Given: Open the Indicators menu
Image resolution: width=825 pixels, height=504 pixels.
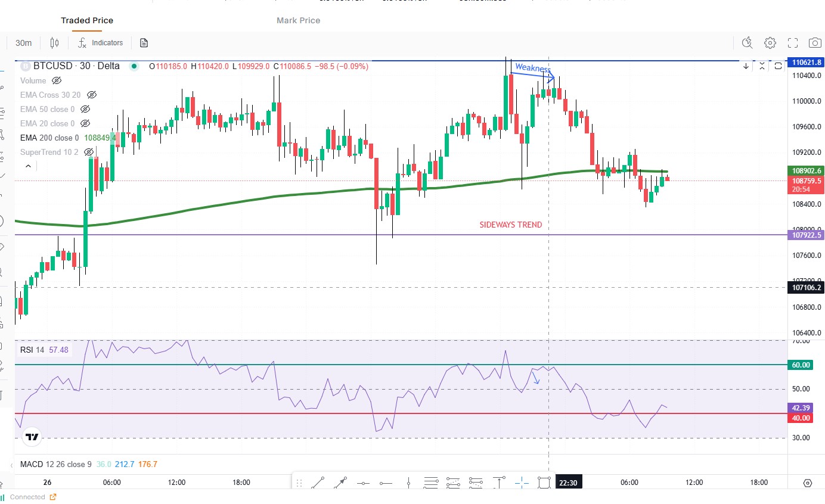Looking at the screenshot, I should [x=100, y=43].
